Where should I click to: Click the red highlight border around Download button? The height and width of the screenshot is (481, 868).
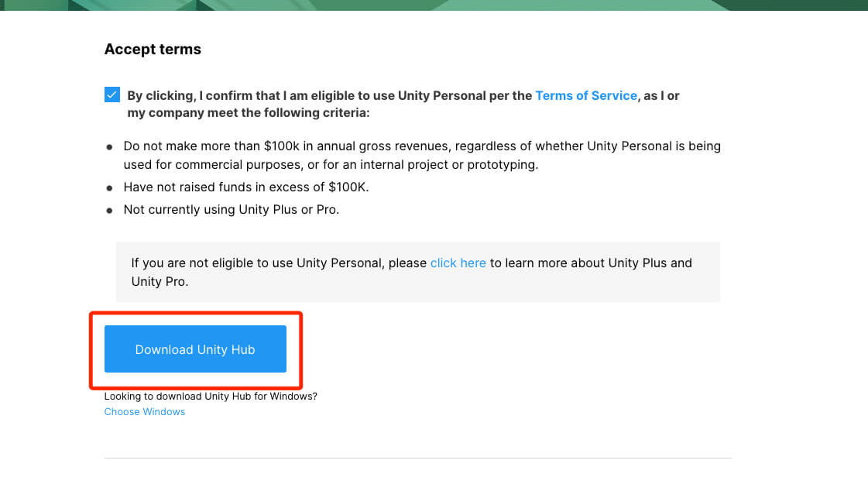point(195,314)
